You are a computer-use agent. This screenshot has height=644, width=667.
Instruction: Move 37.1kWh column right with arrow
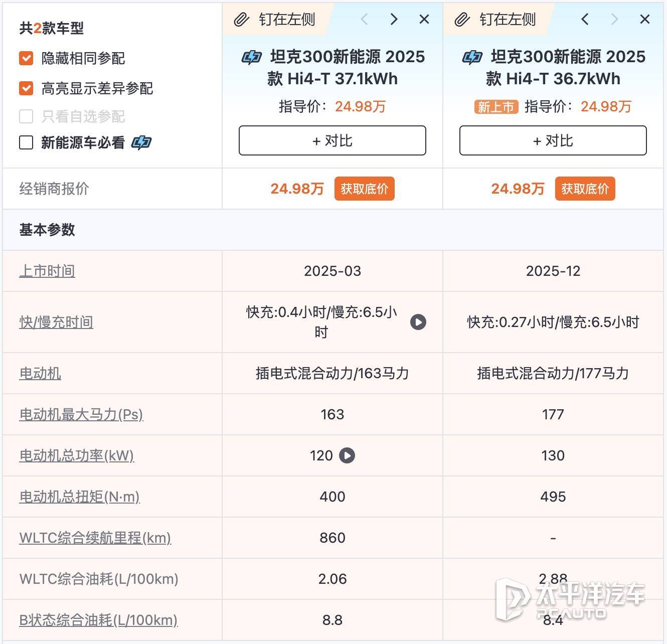click(x=394, y=20)
